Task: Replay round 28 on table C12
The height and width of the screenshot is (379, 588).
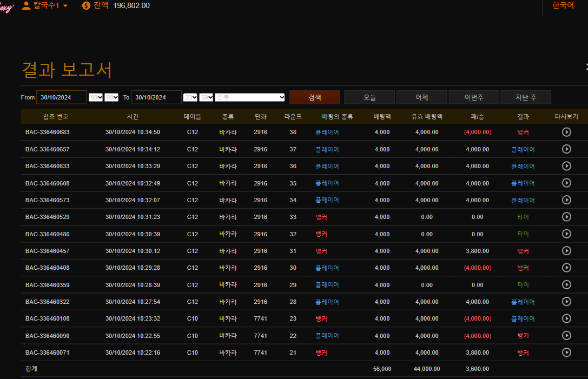Action: [x=566, y=302]
